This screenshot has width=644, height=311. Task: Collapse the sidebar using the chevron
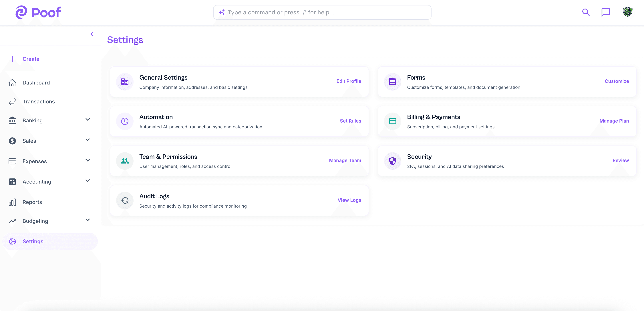coord(92,34)
